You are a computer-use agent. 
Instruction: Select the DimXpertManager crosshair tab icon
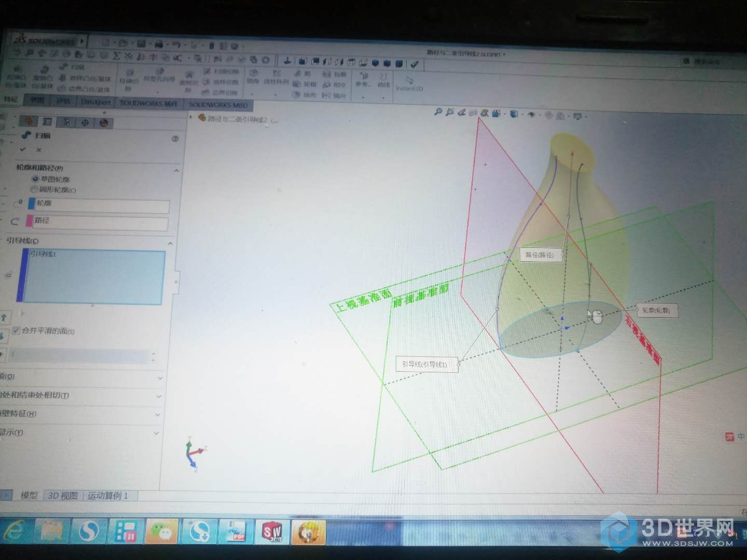[85, 122]
